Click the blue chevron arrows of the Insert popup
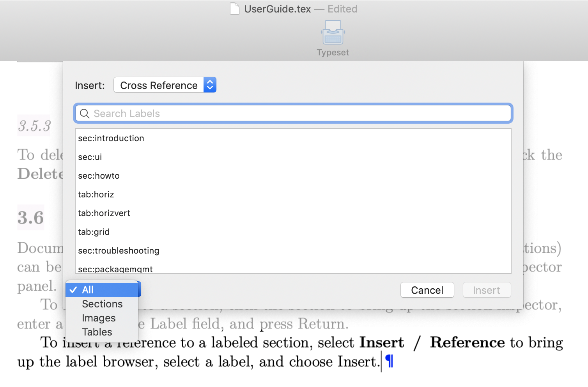The height and width of the screenshot is (387, 588). pyautogui.click(x=210, y=85)
